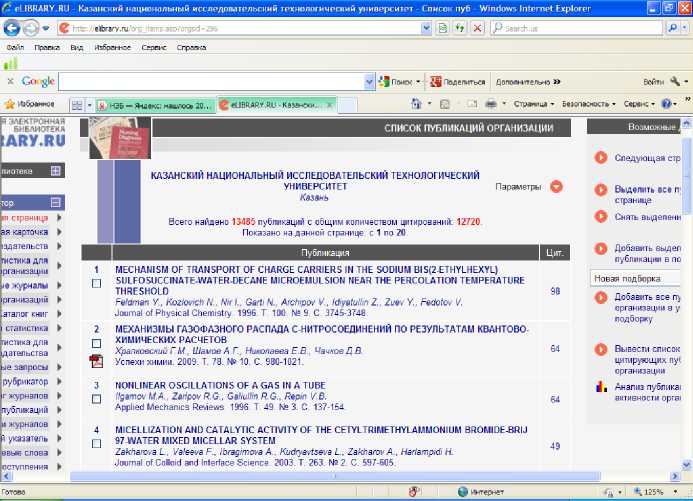The width and height of the screenshot is (693, 501).
Task: Click Войти on the Google toolbar
Action: click(x=653, y=82)
